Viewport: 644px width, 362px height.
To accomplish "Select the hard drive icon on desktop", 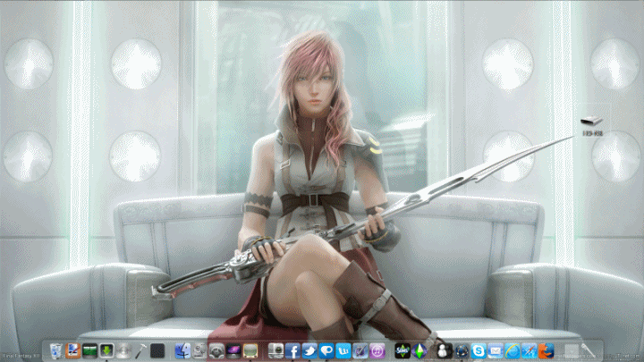I will pos(591,121).
